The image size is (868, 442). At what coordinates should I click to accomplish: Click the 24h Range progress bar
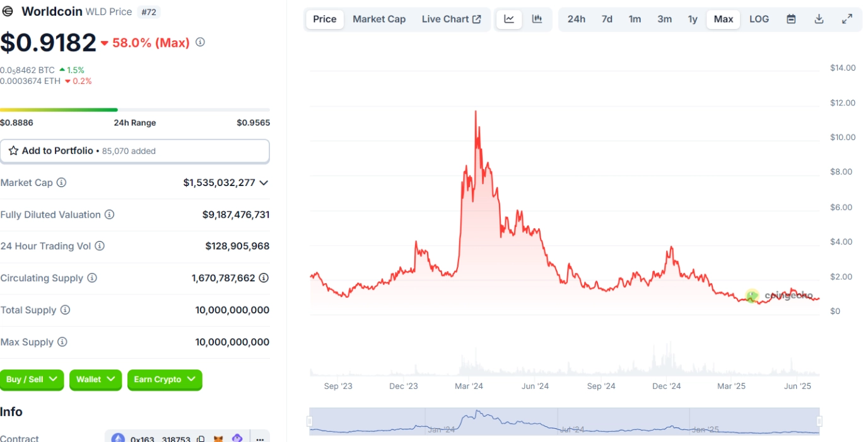(135, 110)
